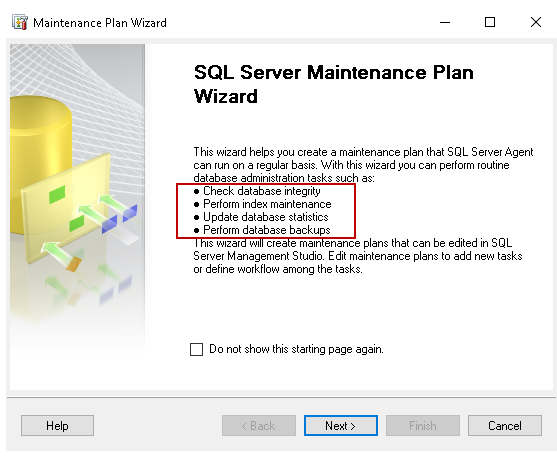Click the Maintenance Plan Wizard title icon
557x457 pixels.
coord(20,22)
